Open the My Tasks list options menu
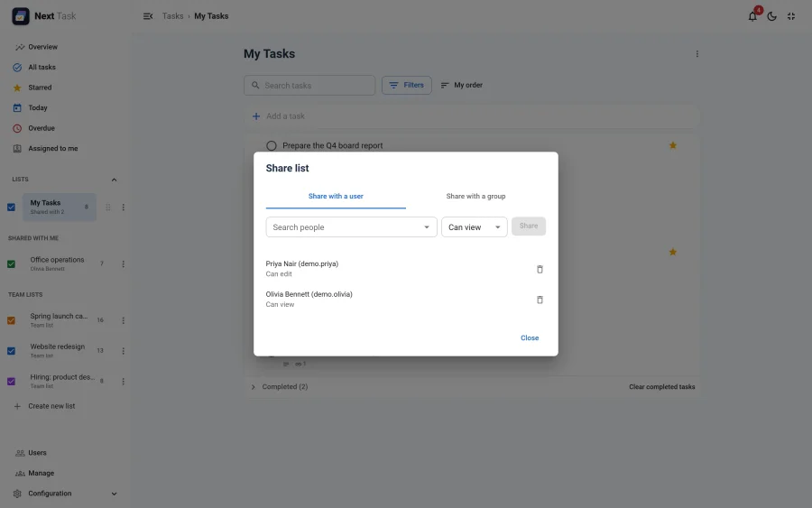 click(124, 208)
